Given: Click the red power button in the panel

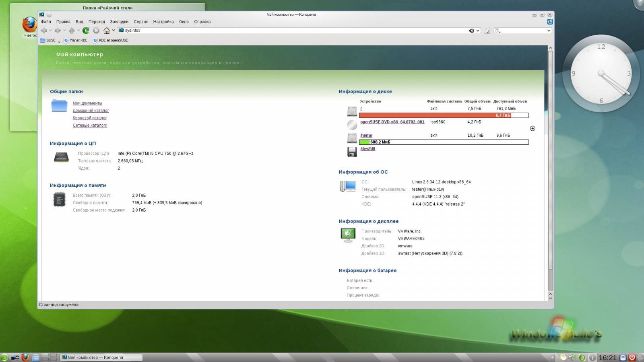Looking at the screenshot, I should [x=632, y=357].
